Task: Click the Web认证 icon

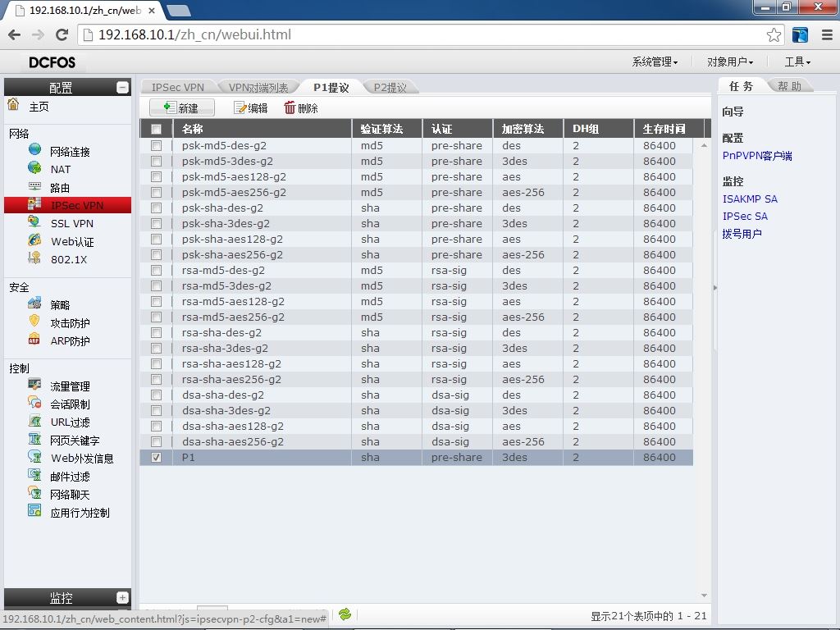Action: [34, 240]
